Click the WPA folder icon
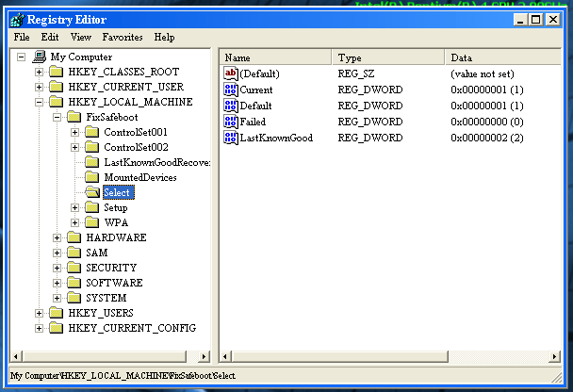 [92, 222]
